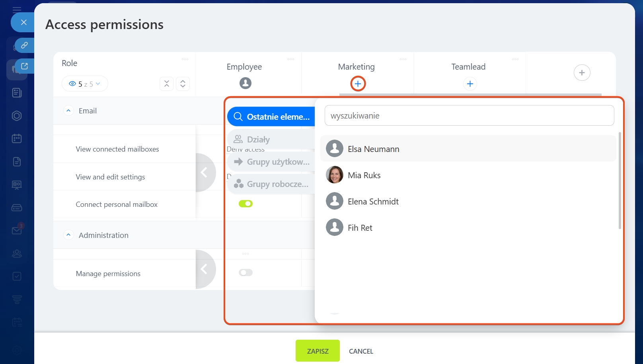Collapse all permission sections
The image size is (643, 364).
166,84
